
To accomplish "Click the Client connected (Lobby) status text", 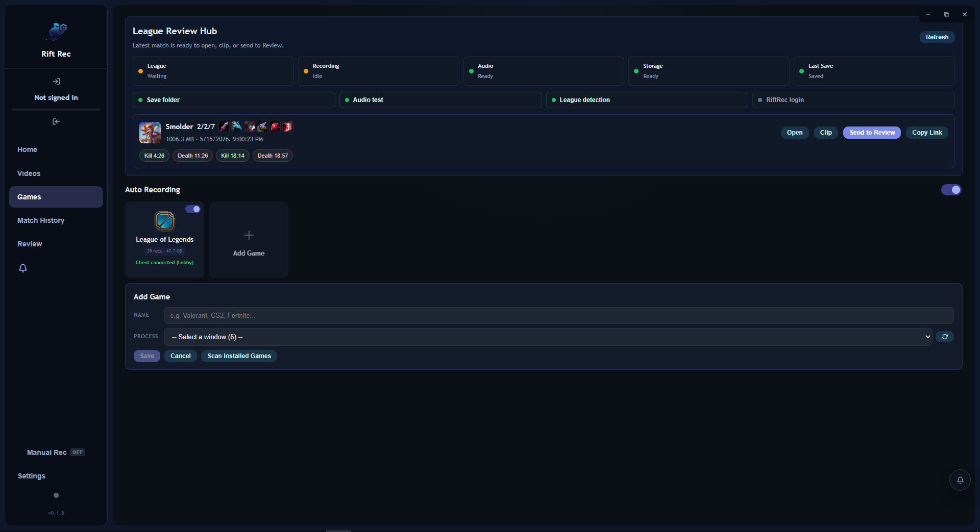I will click(x=164, y=263).
